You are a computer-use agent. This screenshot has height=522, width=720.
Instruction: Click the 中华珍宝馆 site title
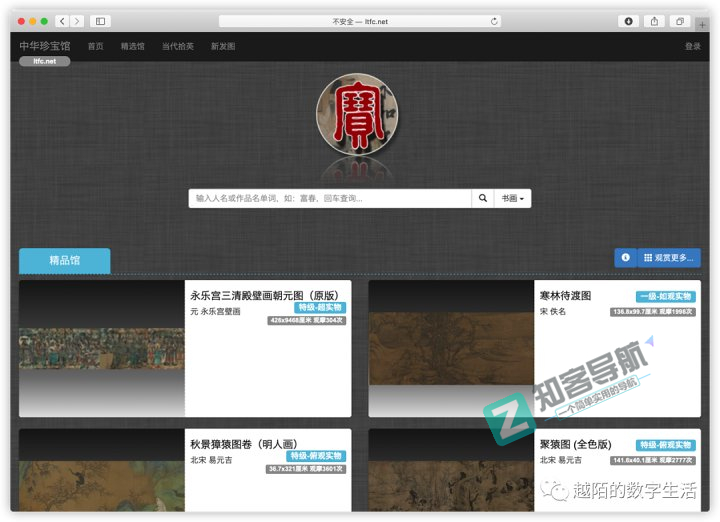click(x=45, y=46)
